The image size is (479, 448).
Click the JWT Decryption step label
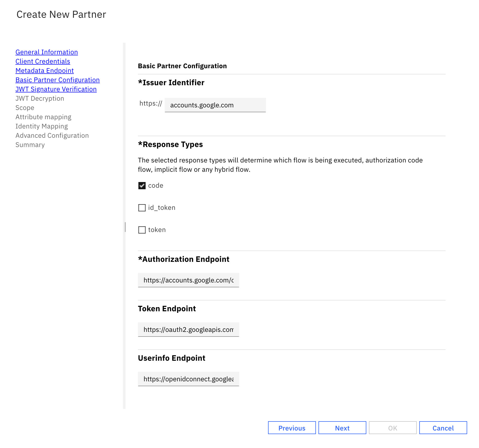(40, 98)
